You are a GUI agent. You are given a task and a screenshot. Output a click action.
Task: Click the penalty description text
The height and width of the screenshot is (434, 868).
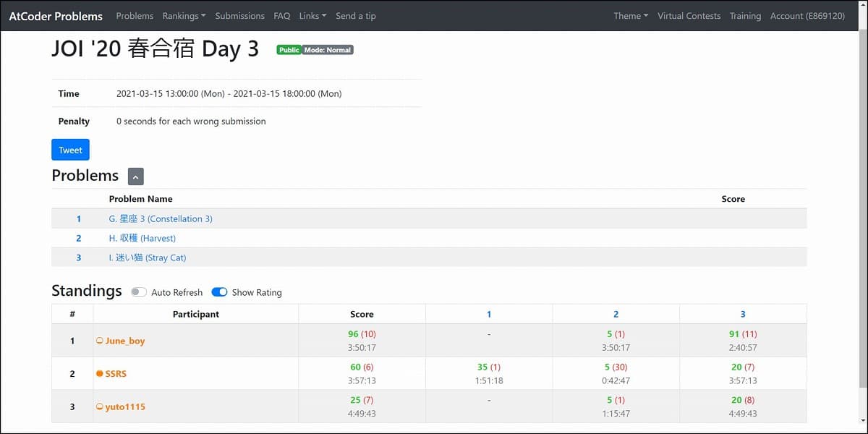click(x=191, y=122)
